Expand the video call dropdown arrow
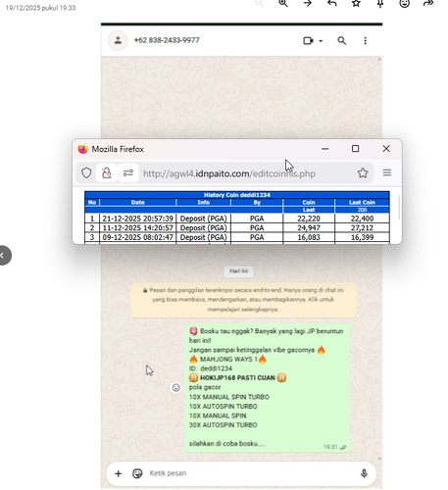This screenshot has height=490, width=448. tap(321, 41)
